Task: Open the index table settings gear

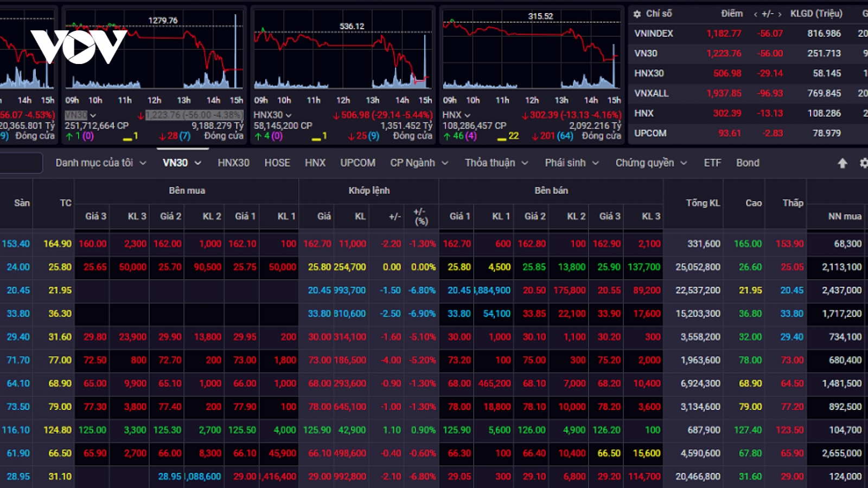Action: pos(637,14)
